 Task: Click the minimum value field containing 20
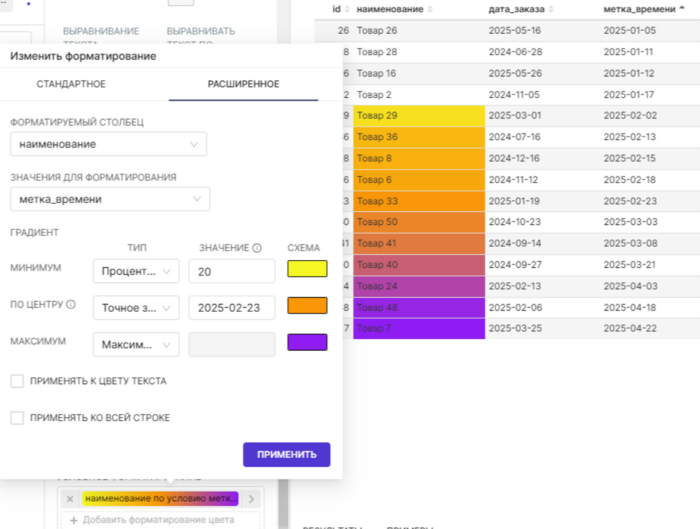tap(232, 271)
